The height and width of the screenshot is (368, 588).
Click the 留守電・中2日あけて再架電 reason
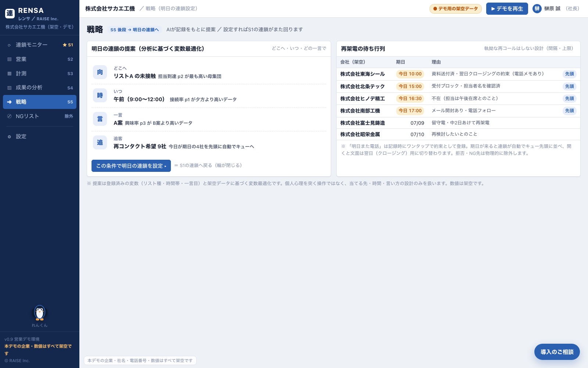460,123
